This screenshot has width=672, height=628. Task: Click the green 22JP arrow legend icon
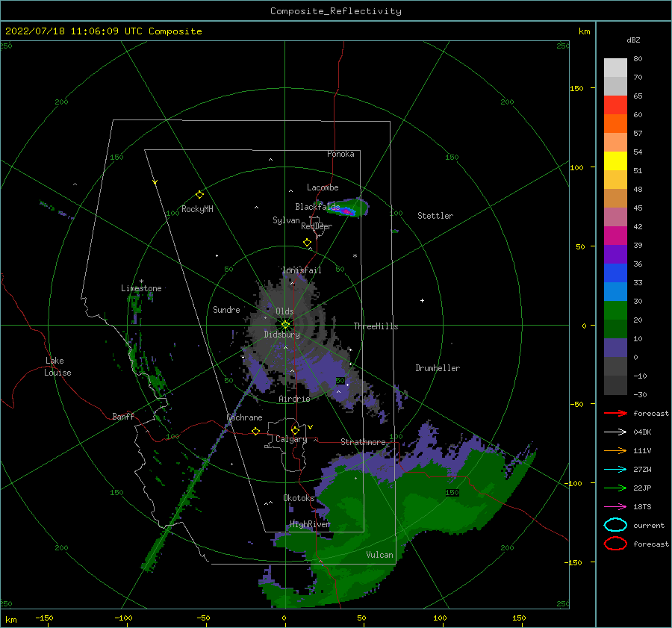click(615, 488)
